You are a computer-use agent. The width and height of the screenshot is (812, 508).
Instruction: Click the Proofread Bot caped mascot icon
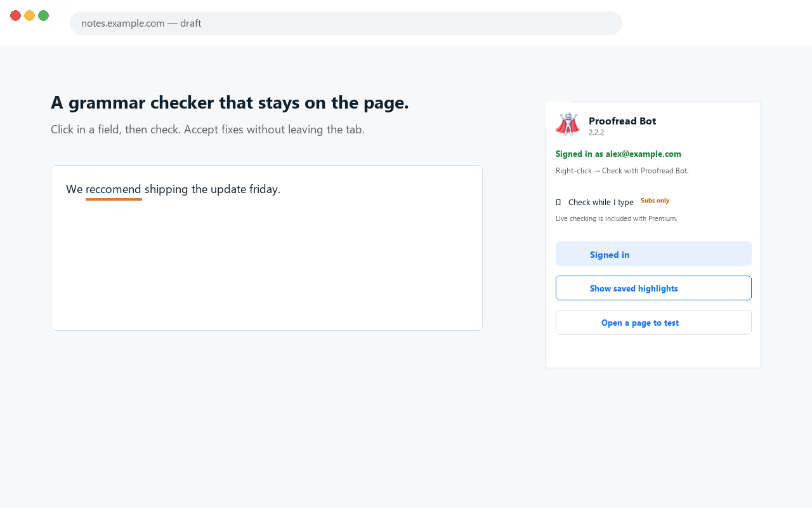click(567, 124)
